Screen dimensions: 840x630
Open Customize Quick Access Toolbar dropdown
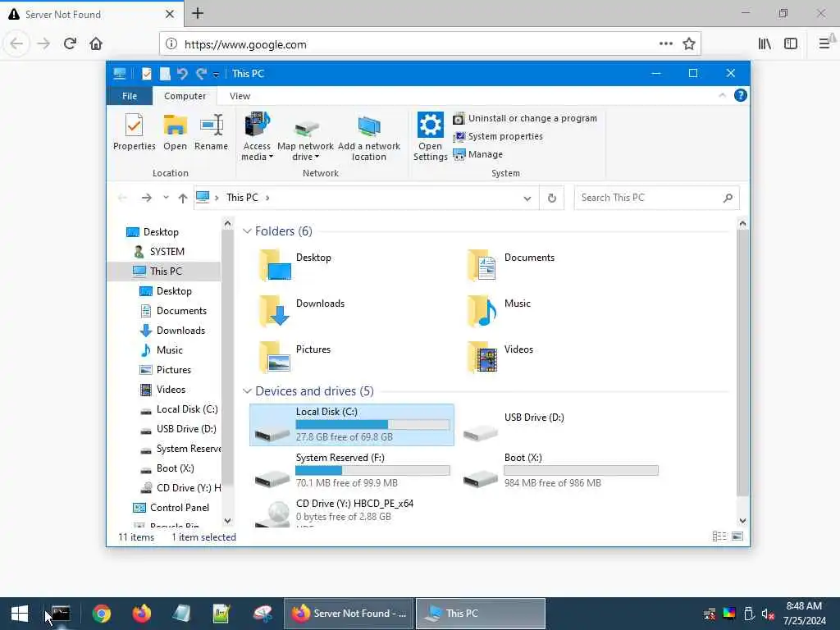pyautogui.click(x=216, y=74)
